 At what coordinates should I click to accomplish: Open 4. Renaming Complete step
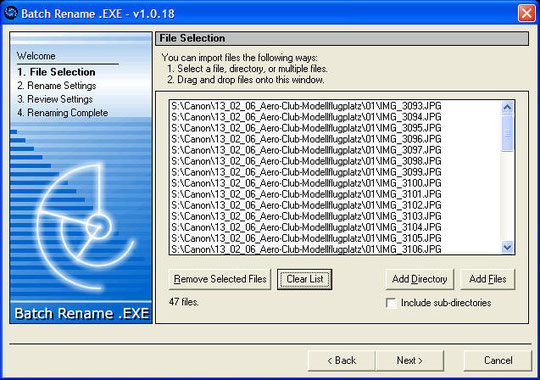(x=63, y=113)
